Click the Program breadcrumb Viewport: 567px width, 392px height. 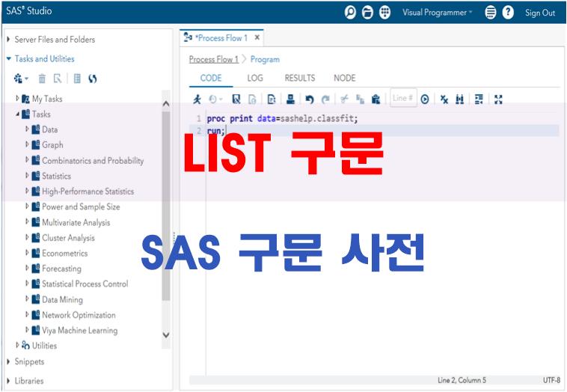(x=265, y=59)
